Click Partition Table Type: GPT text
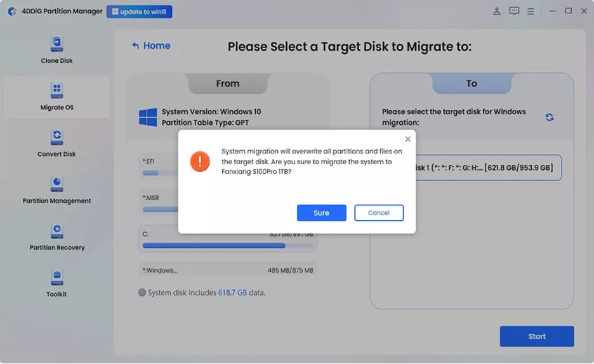 206,122
